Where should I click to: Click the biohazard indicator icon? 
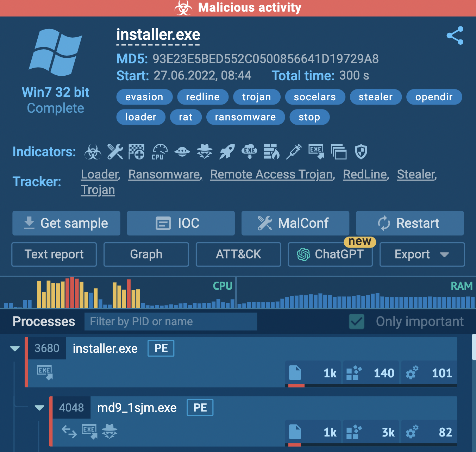[x=93, y=152]
